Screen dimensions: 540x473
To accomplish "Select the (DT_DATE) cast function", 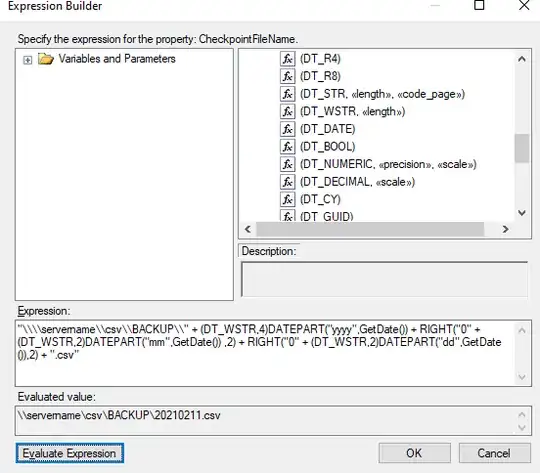I will 328,129.
